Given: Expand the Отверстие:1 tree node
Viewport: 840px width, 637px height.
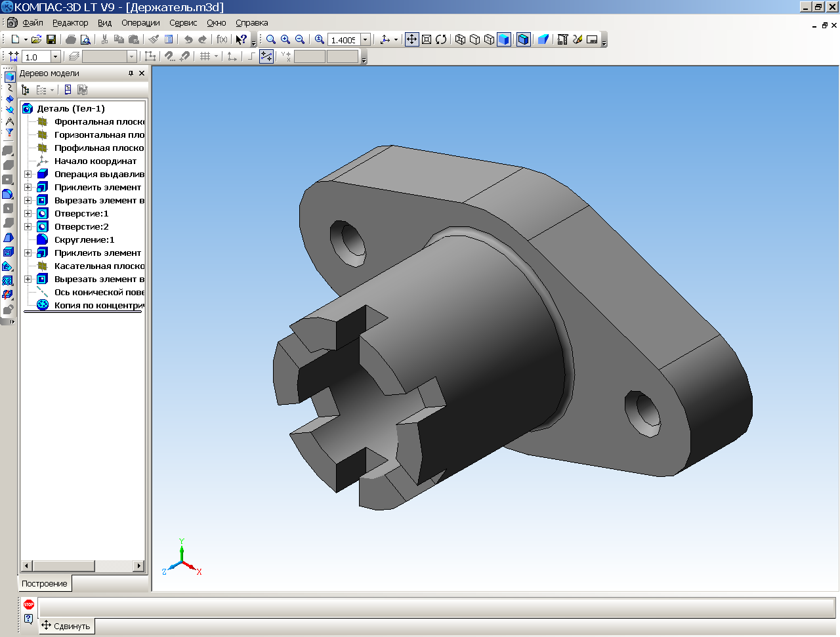Looking at the screenshot, I should pyautogui.click(x=28, y=214).
